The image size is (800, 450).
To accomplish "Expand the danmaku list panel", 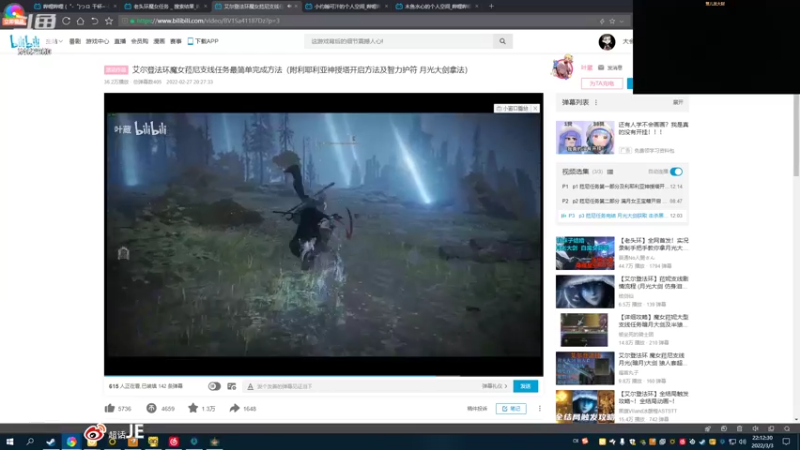I will click(x=678, y=103).
